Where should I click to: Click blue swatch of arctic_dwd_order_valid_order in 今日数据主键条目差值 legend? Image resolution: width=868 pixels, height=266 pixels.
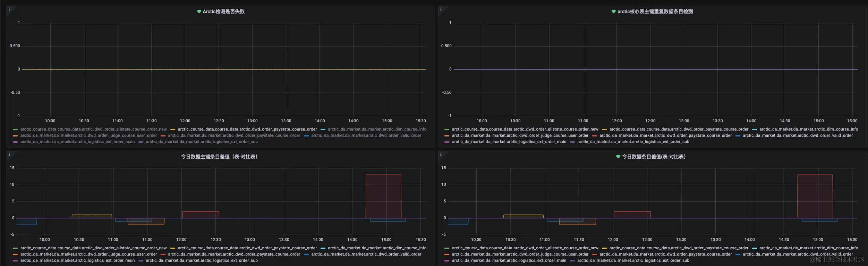(306, 255)
